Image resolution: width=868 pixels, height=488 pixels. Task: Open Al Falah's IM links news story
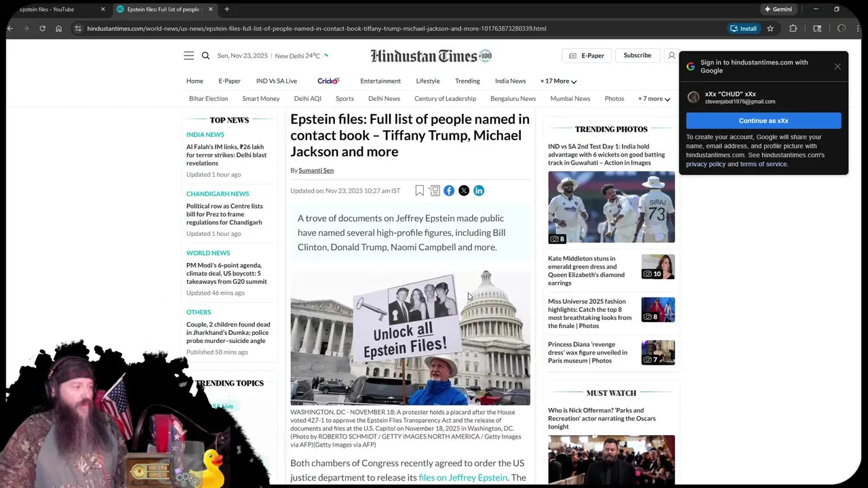(x=226, y=155)
